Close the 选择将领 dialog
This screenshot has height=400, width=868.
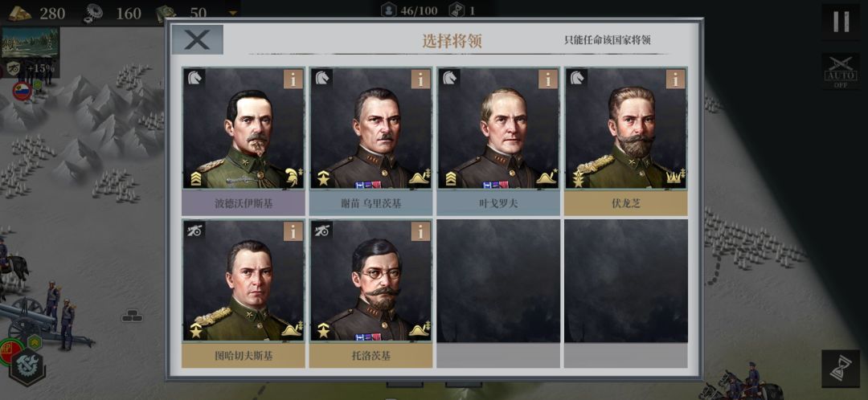point(197,39)
